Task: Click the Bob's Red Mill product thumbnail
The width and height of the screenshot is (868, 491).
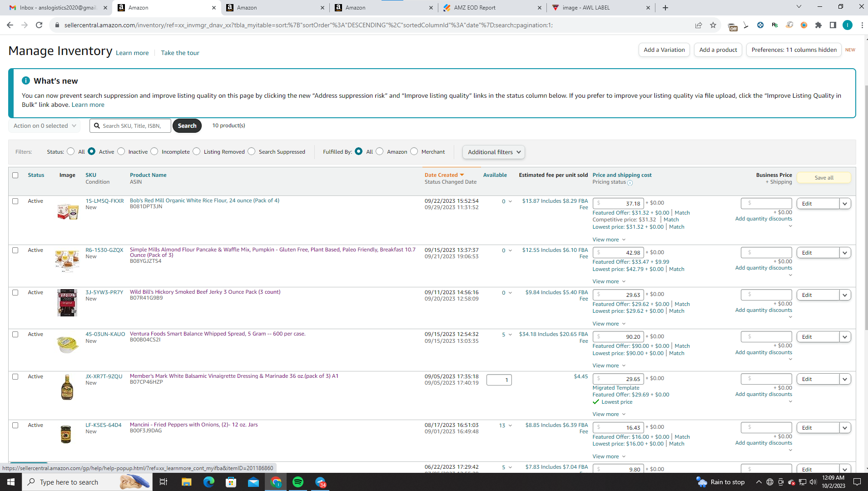Action: pos(68,212)
